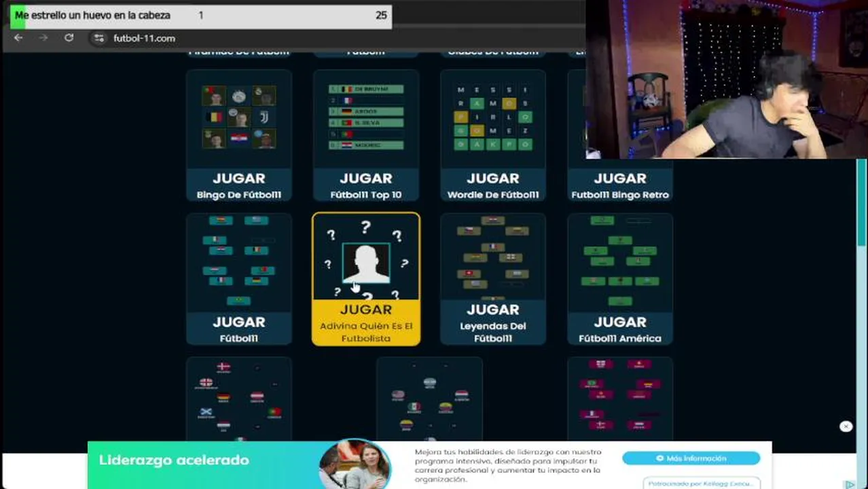Open the European flags game card
The height and width of the screenshot is (489, 868).
tap(239, 399)
